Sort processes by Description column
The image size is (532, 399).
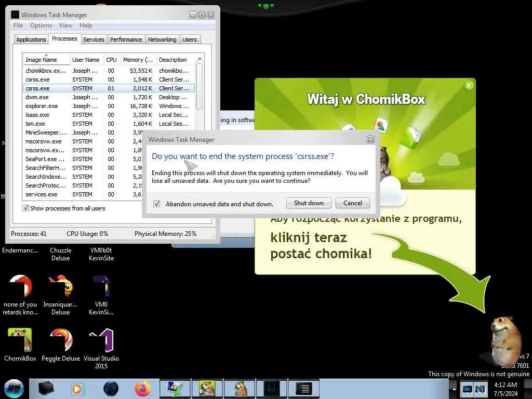pyautogui.click(x=176, y=60)
